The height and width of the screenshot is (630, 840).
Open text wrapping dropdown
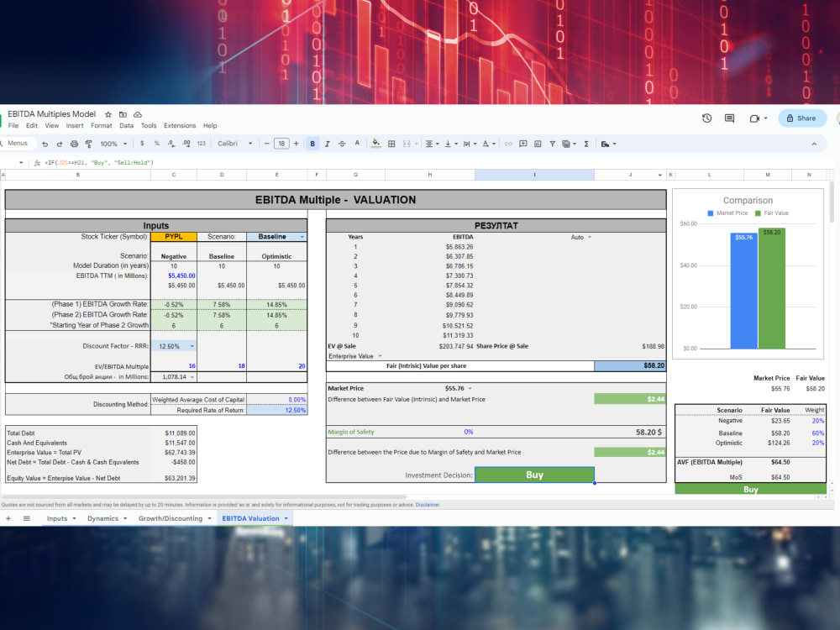(470, 144)
